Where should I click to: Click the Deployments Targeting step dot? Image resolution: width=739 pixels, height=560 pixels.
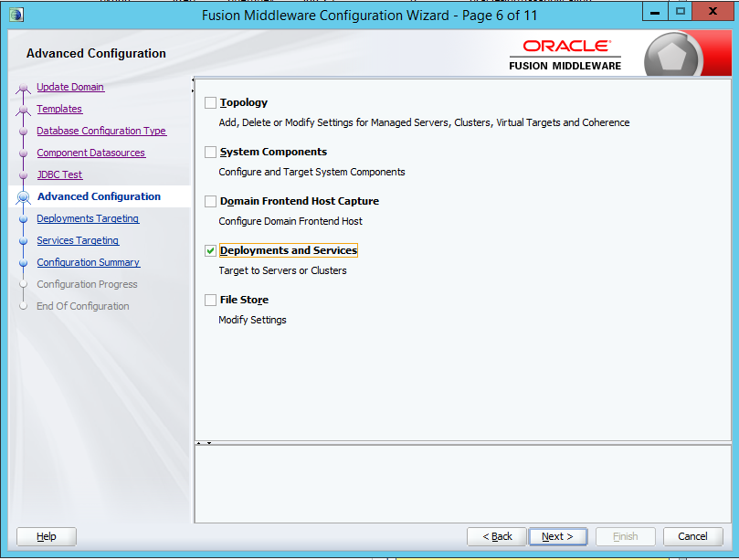point(23,219)
